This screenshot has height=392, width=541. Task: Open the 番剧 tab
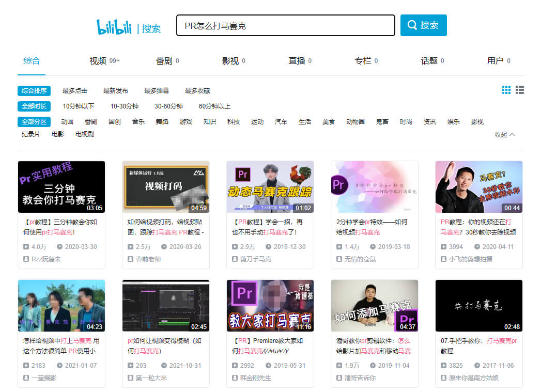click(x=167, y=61)
